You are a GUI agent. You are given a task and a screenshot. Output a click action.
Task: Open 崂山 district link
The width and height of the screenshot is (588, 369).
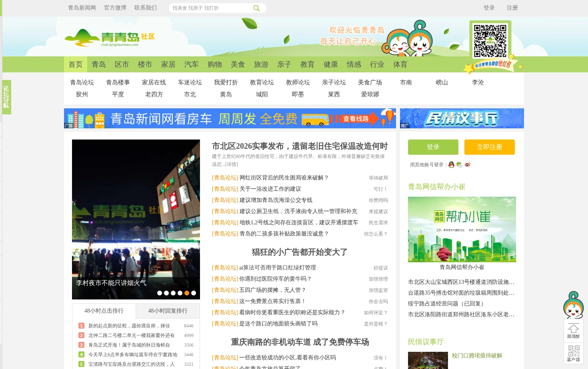[x=442, y=82]
